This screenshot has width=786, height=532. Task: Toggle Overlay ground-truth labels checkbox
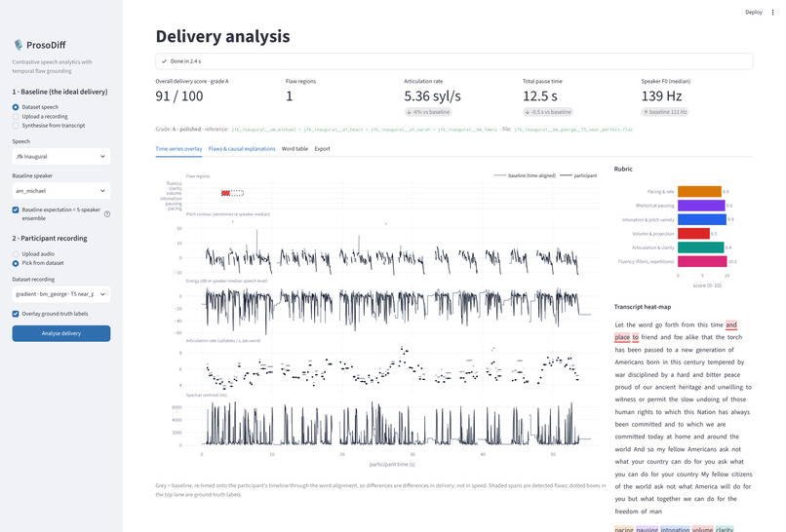(x=16, y=314)
